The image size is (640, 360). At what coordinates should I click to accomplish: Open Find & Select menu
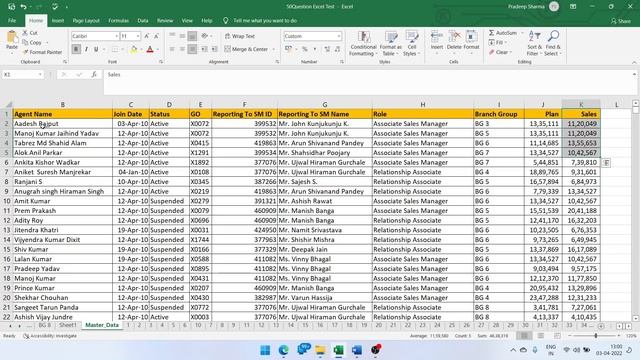tap(553, 43)
